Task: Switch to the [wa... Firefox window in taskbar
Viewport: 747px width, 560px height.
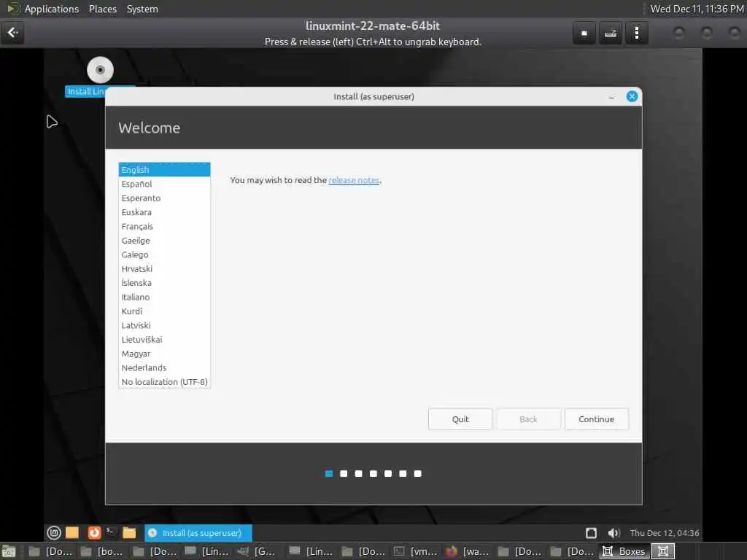Action: coord(468,551)
